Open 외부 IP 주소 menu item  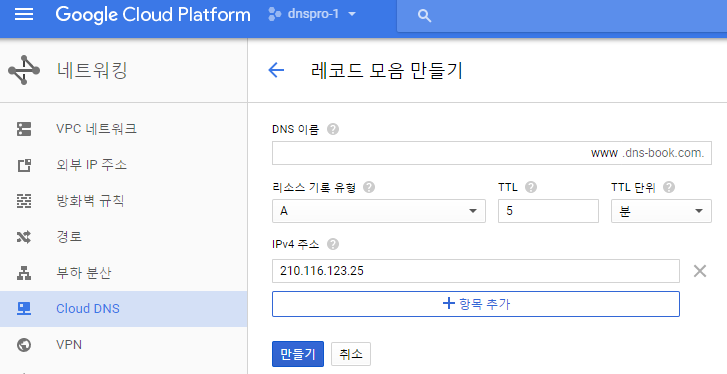point(123,165)
